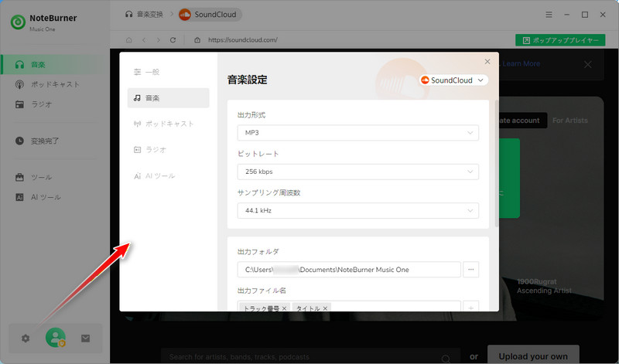Open the hamburger menu icon
The image size is (619, 364).
click(x=549, y=15)
